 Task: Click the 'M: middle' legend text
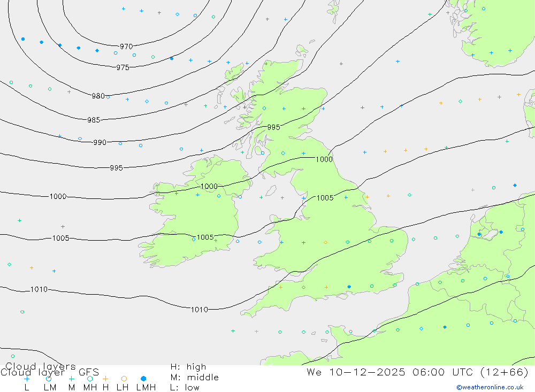(x=195, y=378)
